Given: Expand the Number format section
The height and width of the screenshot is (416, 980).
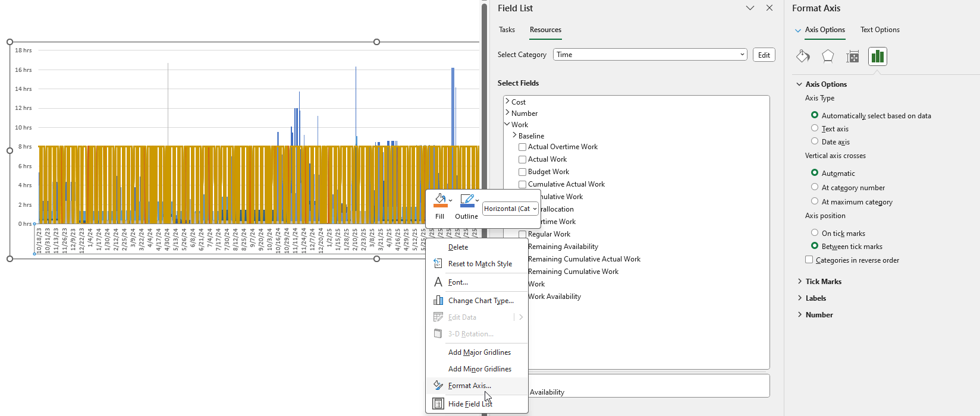Looking at the screenshot, I should 800,315.
